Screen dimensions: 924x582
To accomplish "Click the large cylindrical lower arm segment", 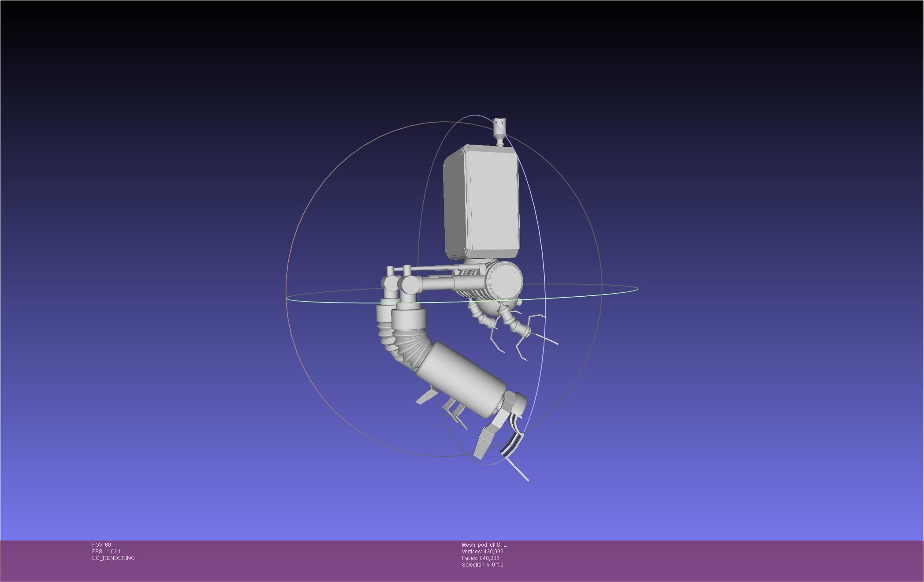I will 461,379.
